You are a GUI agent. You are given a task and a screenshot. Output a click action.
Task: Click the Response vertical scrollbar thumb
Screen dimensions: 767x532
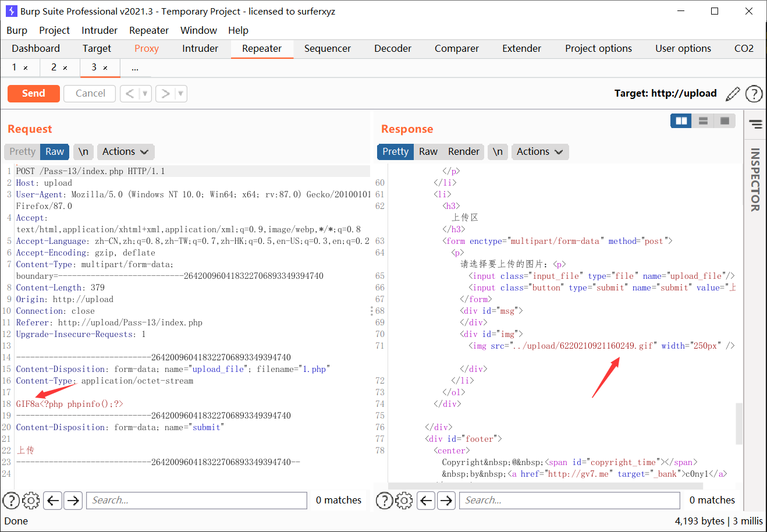(x=739, y=423)
